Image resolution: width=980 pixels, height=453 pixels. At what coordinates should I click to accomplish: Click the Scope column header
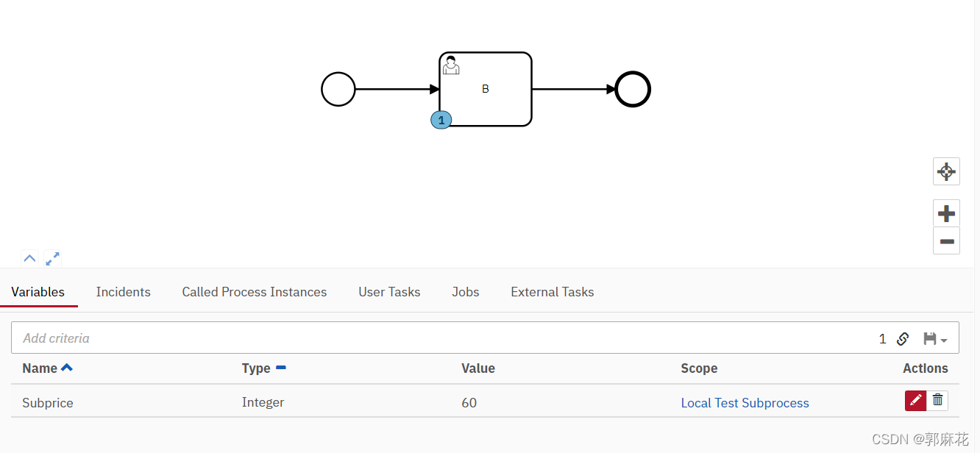coord(699,368)
